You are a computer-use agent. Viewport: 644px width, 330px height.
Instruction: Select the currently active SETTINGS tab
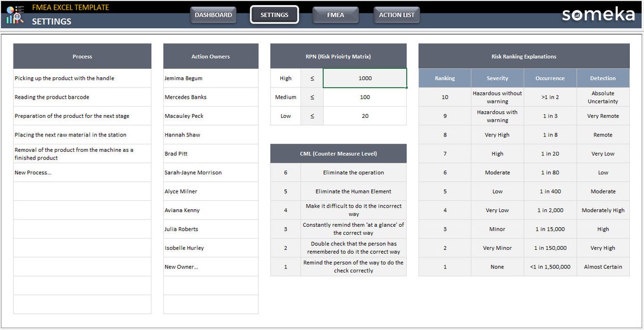(x=275, y=15)
